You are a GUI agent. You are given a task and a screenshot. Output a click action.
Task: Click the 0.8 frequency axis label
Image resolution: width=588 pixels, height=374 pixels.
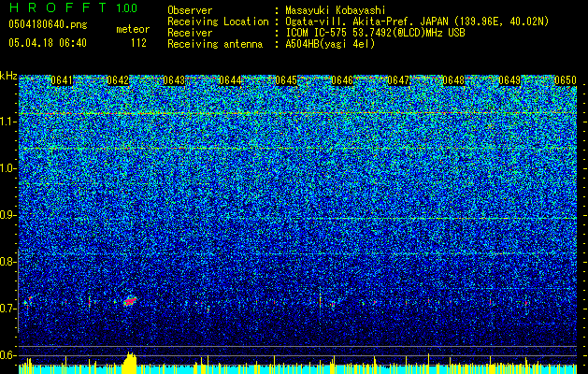click(x=7, y=262)
